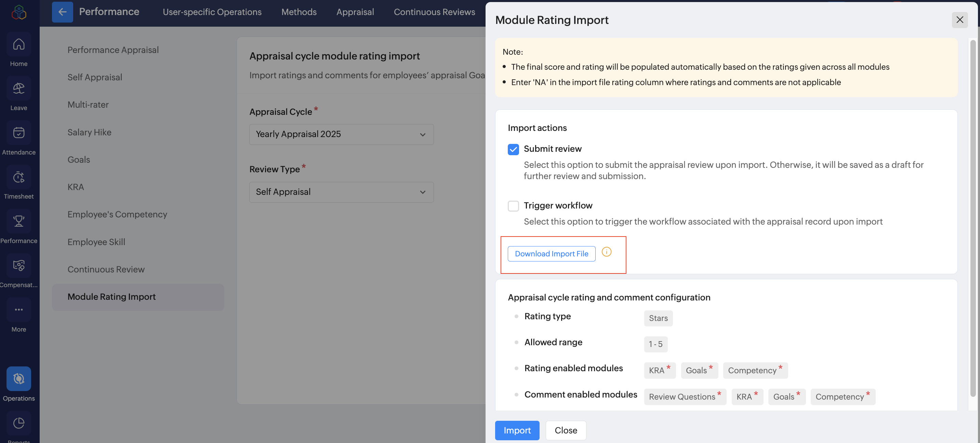Open the Review Type dropdown
This screenshot has width=980, height=443.
tap(341, 192)
